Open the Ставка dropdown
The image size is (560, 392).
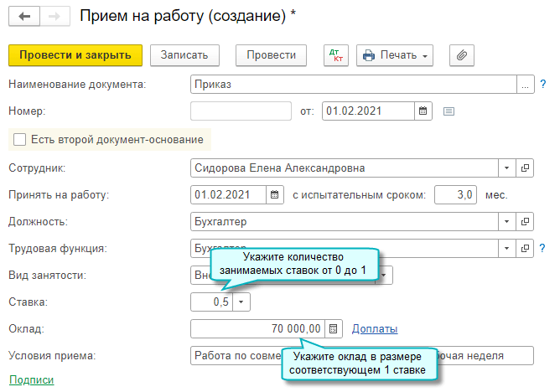(241, 302)
